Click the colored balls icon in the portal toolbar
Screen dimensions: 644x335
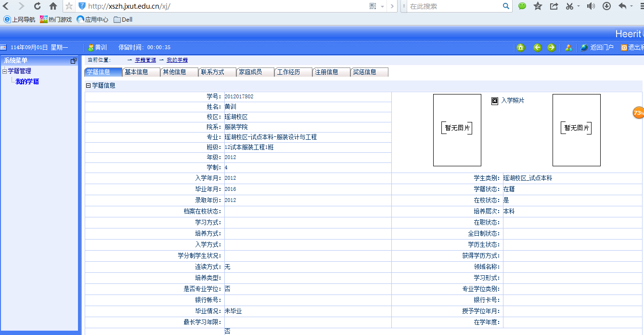(x=568, y=47)
